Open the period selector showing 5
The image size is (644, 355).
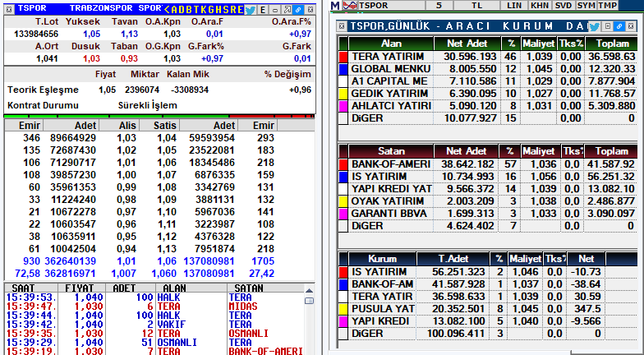439,5
